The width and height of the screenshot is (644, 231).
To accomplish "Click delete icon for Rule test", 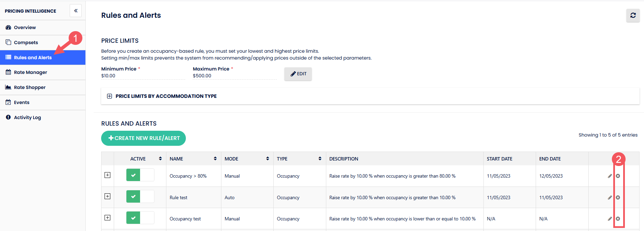I will pyautogui.click(x=618, y=197).
